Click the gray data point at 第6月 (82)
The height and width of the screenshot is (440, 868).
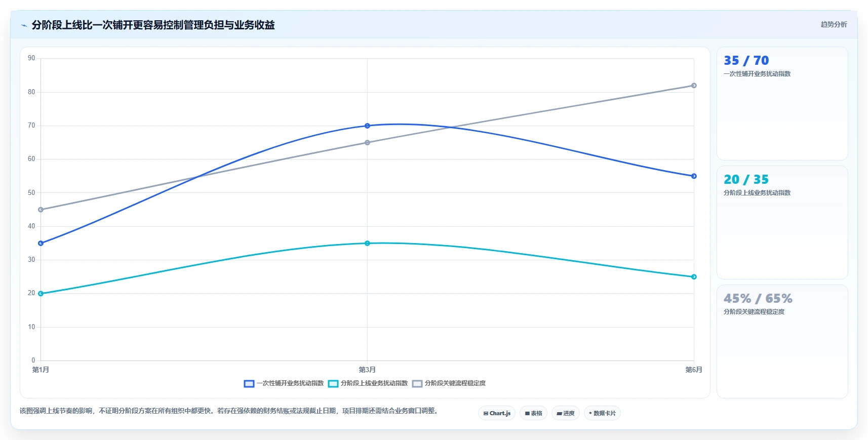[694, 86]
